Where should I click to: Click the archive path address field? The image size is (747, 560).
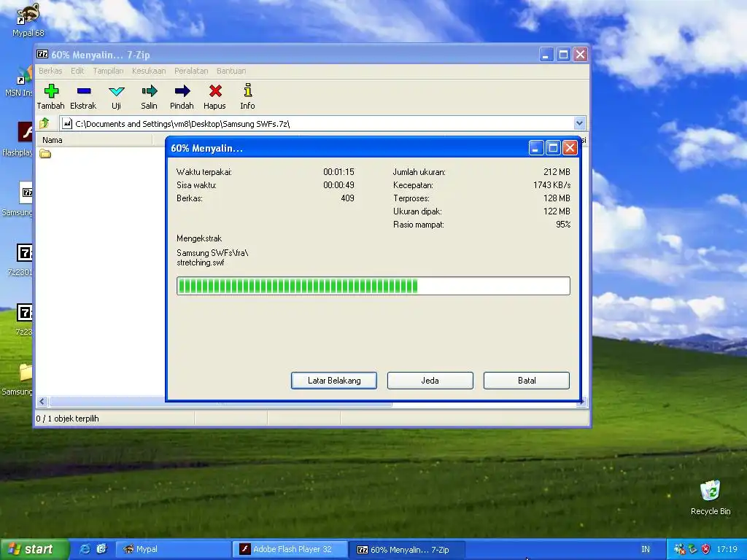click(317, 124)
